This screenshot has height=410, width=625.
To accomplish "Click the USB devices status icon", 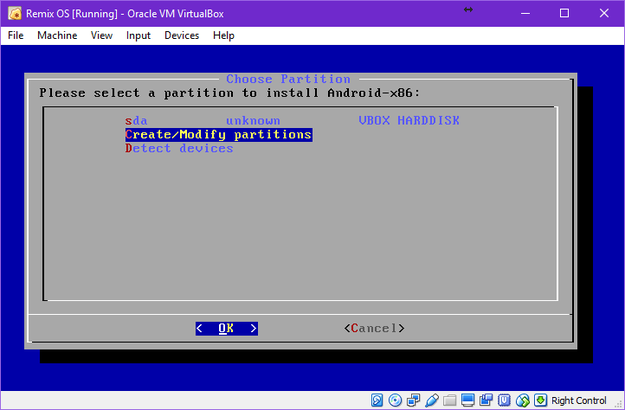I will pos(432,400).
